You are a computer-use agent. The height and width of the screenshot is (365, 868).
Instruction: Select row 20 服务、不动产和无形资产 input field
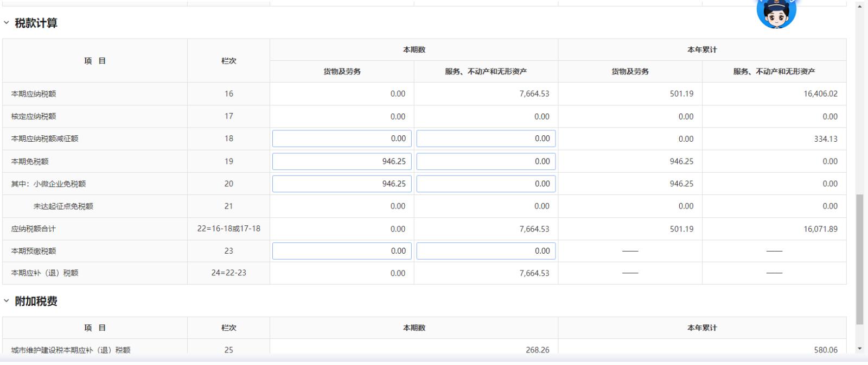coord(486,184)
